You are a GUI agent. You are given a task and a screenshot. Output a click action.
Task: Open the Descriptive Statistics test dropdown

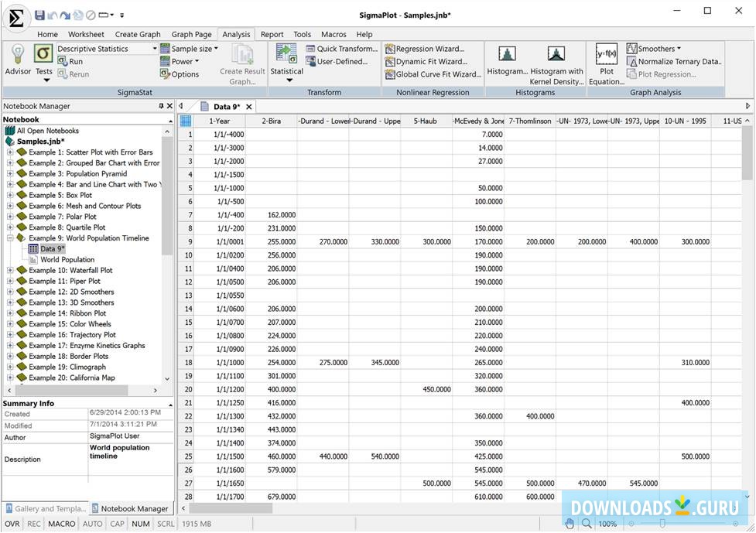click(x=155, y=48)
